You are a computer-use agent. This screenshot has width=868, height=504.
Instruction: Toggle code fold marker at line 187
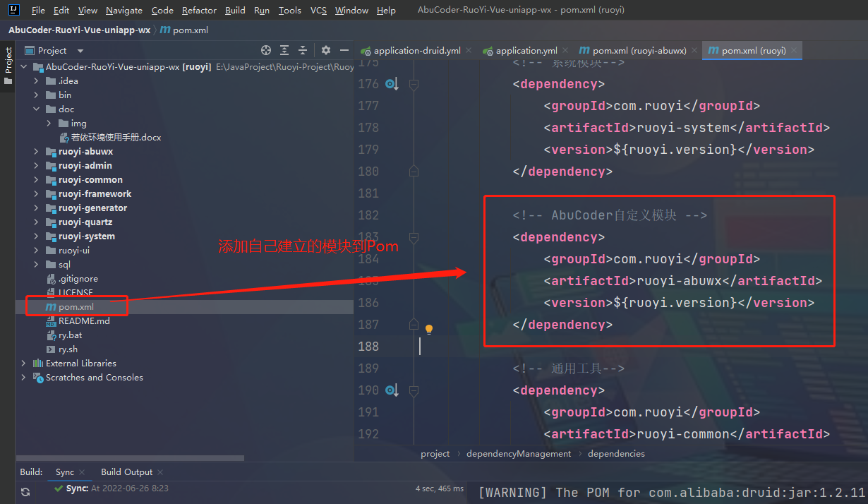click(x=414, y=324)
